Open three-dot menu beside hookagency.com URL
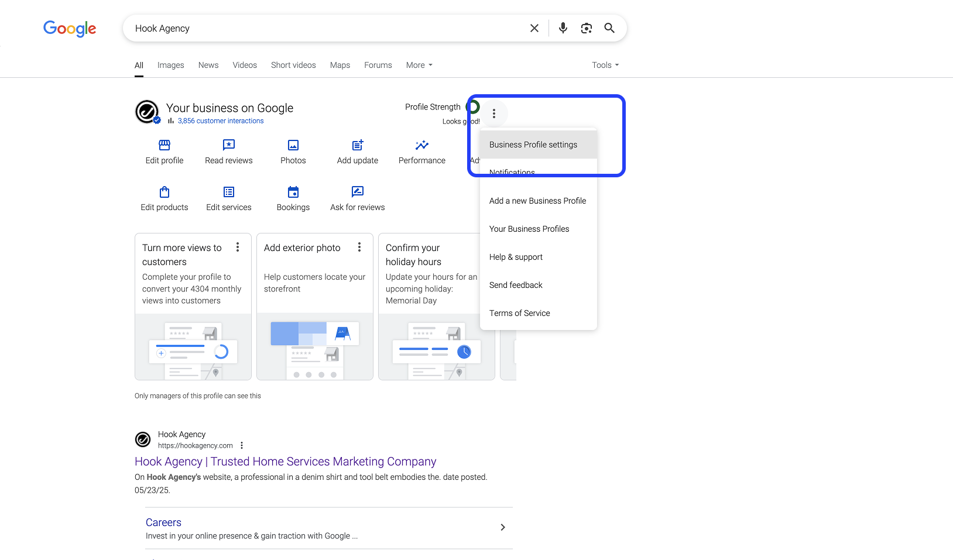953x560 pixels. click(242, 445)
